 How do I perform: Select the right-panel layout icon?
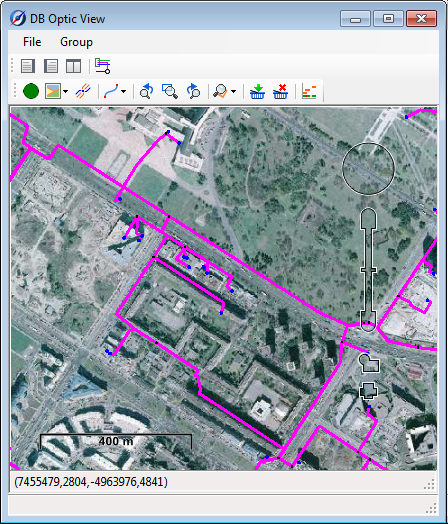click(x=51, y=66)
